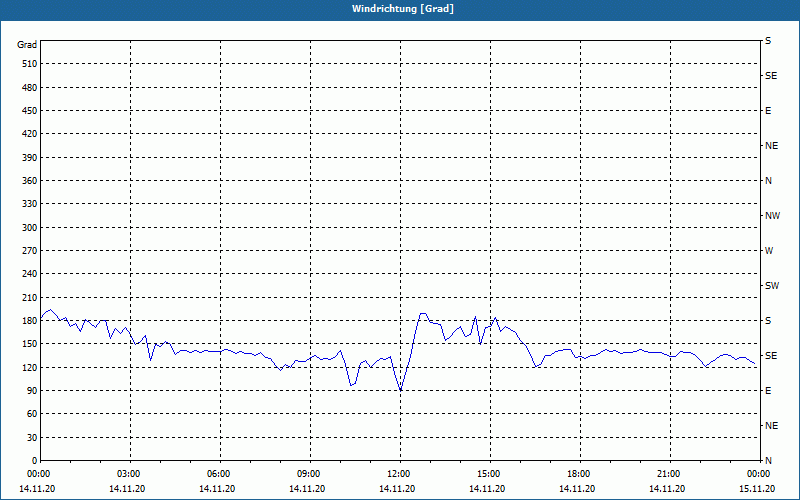Select the E compass label beside 90 gridline
Image resolution: width=800 pixels, height=500 pixels.
click(768, 391)
